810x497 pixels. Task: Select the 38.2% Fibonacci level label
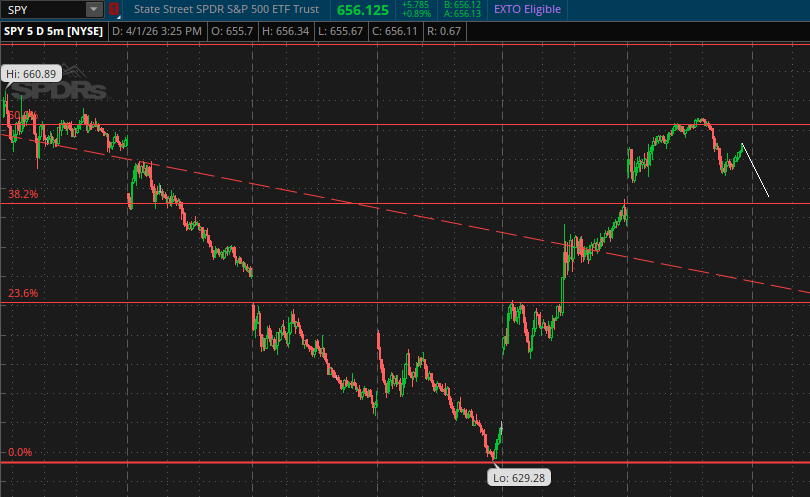click(23, 194)
